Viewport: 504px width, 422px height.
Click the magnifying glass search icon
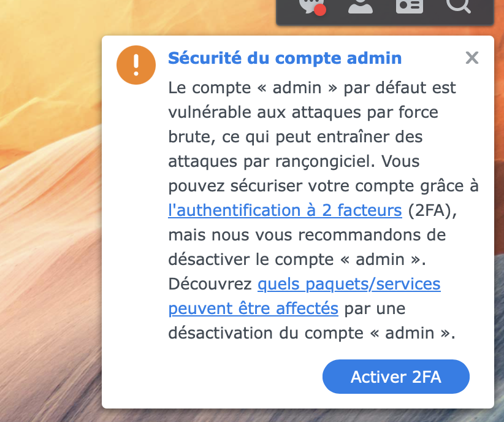pos(457,5)
